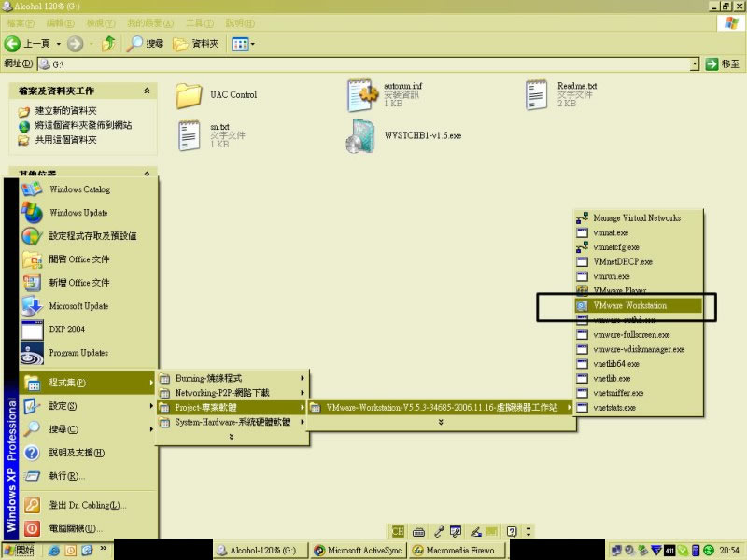The width and height of the screenshot is (747, 560).
Task: Launch VMnetDHCP.exe from the VMware menu
Action: point(639,262)
